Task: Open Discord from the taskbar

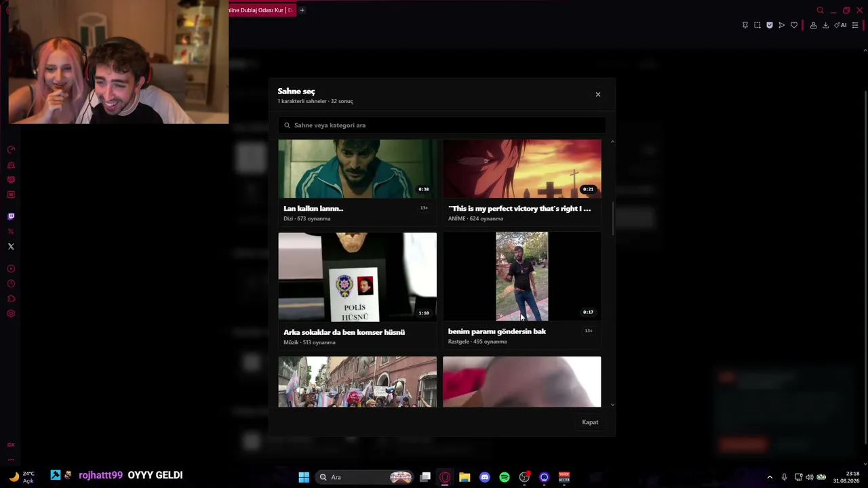Action: tap(484, 477)
